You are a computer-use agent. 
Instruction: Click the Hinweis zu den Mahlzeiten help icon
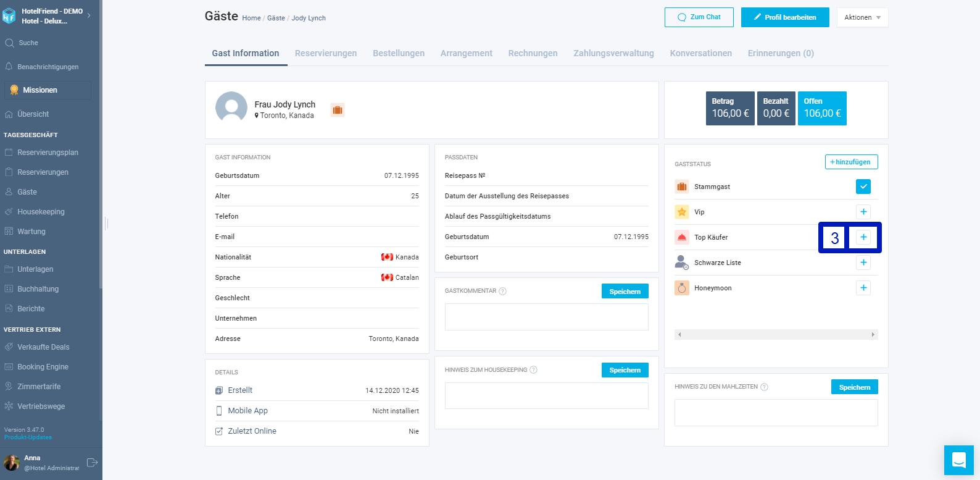[764, 387]
